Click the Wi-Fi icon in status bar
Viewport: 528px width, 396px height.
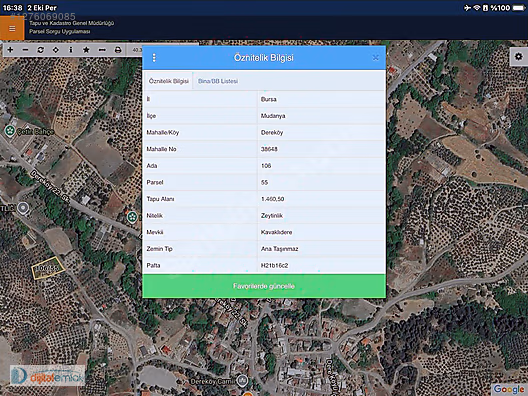[x=476, y=7]
